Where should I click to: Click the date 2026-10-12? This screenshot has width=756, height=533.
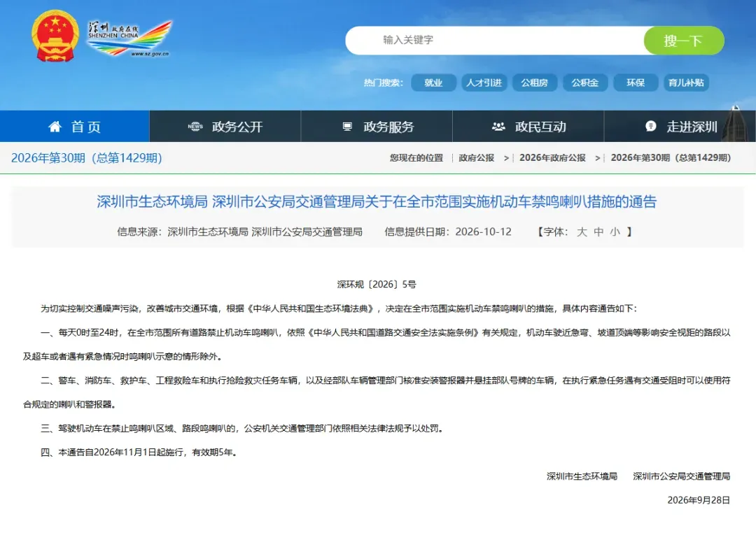point(483,232)
